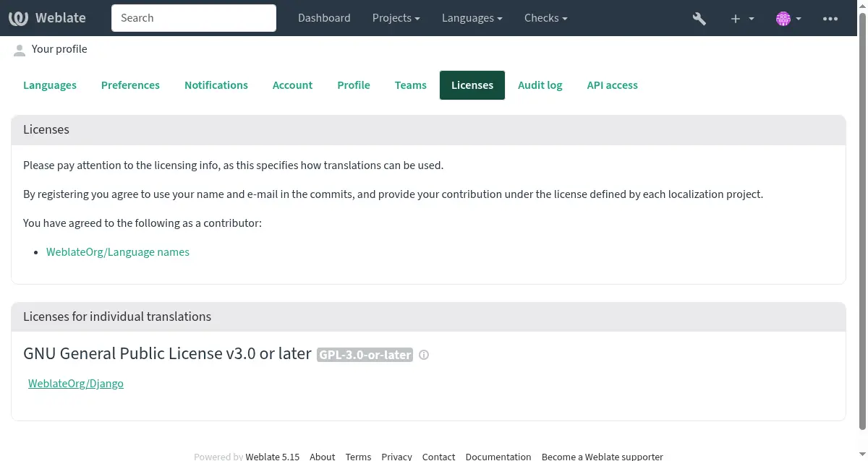Click Become a Weblate supporter link
868x461 pixels.
tap(603, 457)
